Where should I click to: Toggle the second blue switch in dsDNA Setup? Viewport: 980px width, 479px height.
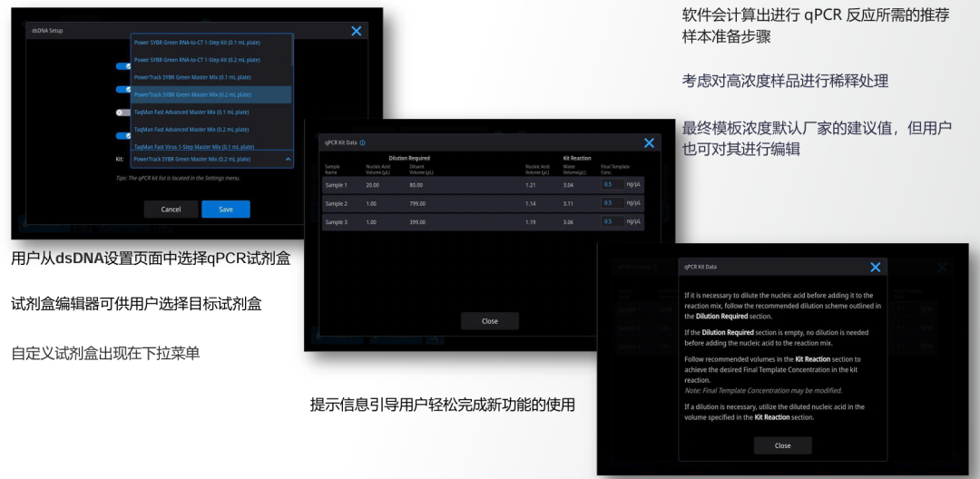[x=123, y=89]
